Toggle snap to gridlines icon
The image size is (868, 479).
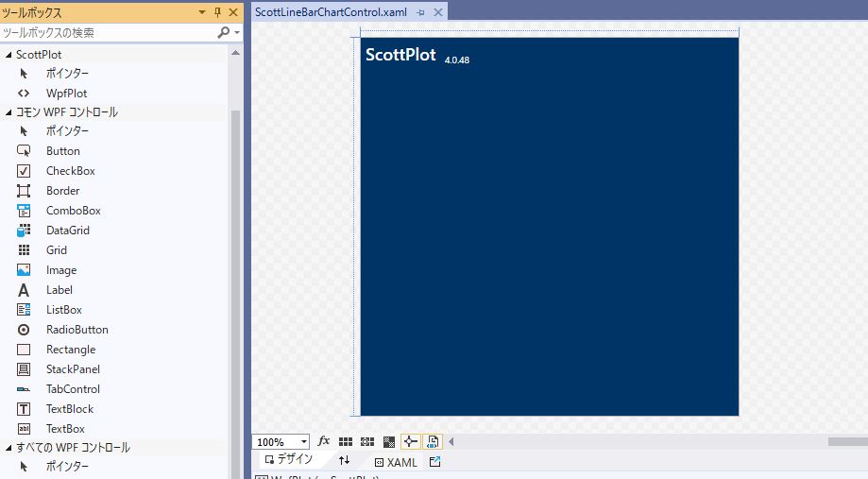pyautogui.click(x=367, y=441)
